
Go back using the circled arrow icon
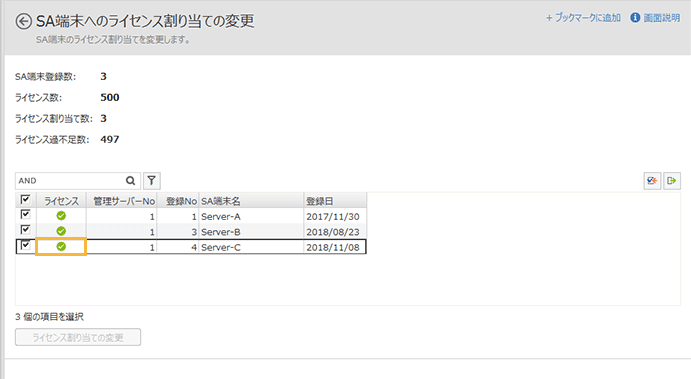(24, 21)
